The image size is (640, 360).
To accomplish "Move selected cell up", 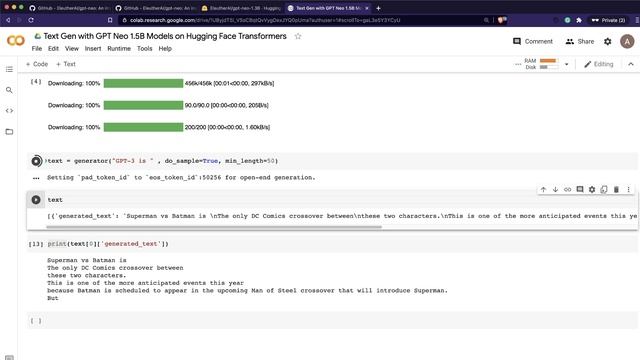I will point(543,189).
